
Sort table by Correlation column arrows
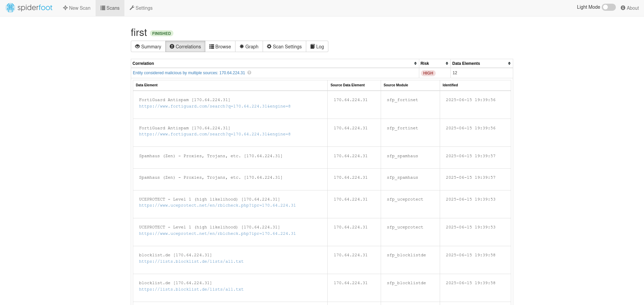[x=415, y=63]
